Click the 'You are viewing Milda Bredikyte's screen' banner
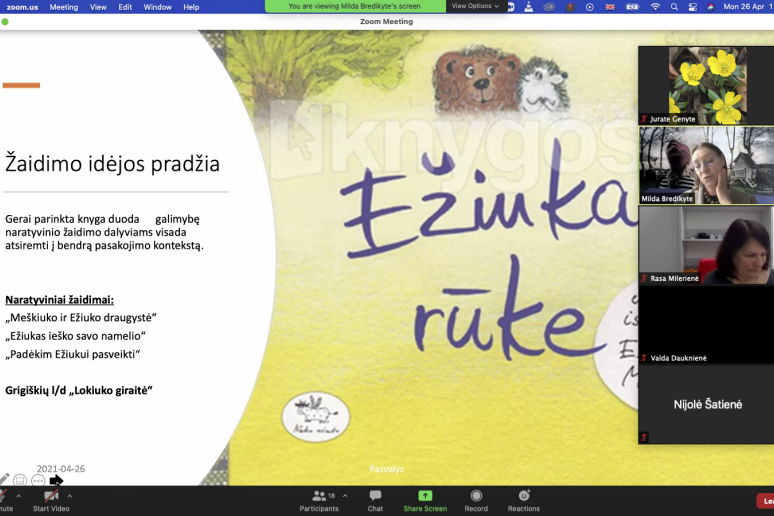Viewport: 774px width, 516px height. coord(355,6)
